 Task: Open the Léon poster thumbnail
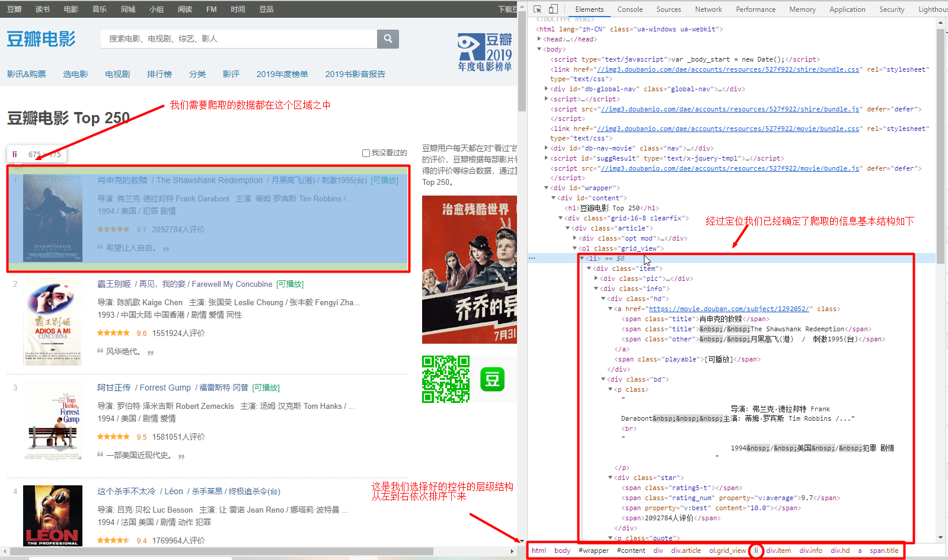pos(53,516)
